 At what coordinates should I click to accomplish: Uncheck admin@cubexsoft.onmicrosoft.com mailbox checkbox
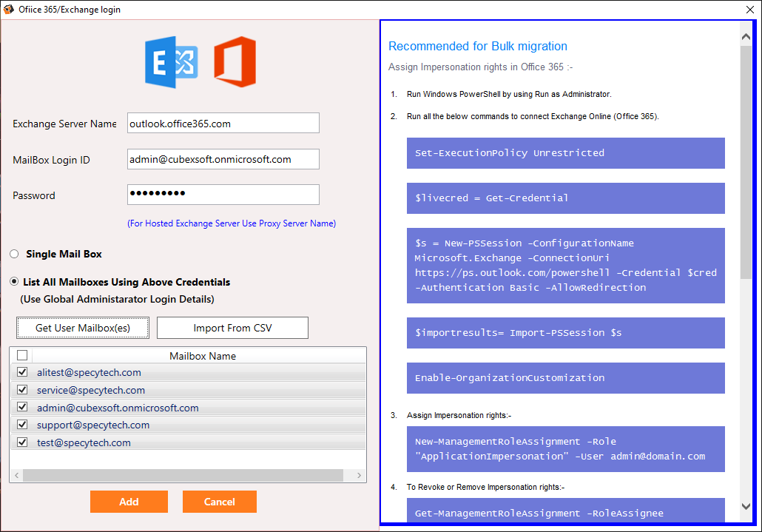22,407
